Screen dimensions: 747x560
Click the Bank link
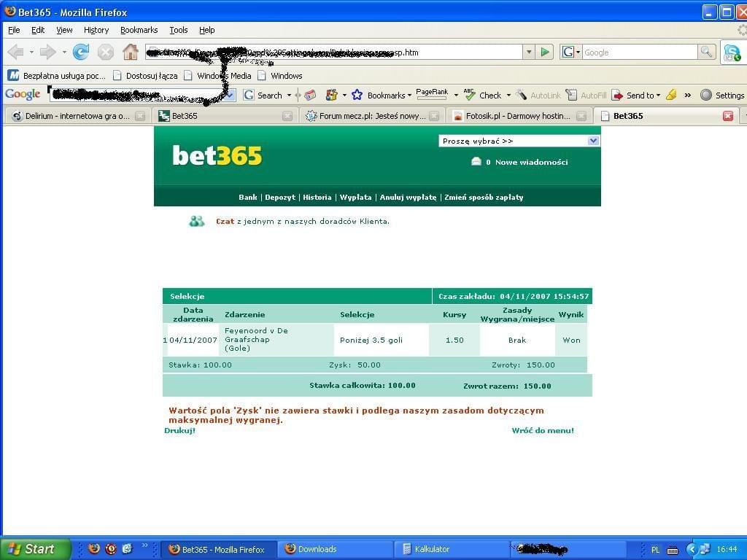(248, 197)
